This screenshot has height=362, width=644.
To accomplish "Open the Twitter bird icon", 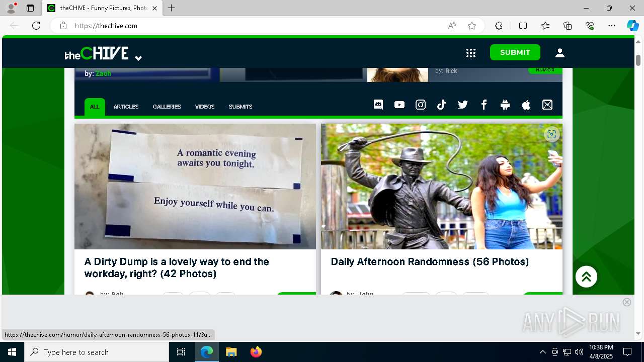I will click(x=463, y=105).
